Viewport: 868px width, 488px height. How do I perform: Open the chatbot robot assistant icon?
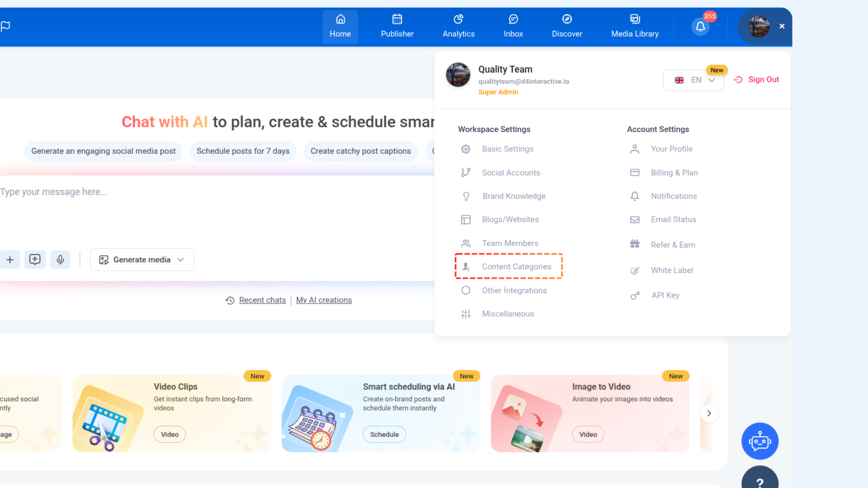pyautogui.click(x=759, y=441)
